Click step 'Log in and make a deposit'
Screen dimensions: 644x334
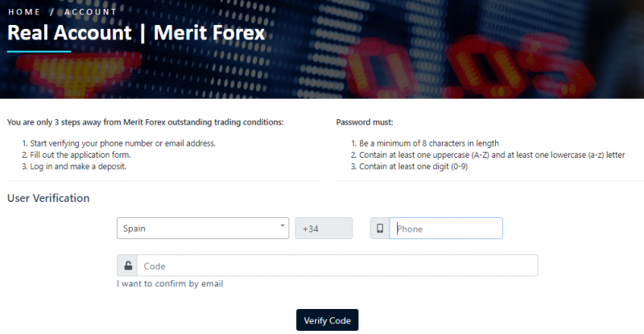pos(78,167)
